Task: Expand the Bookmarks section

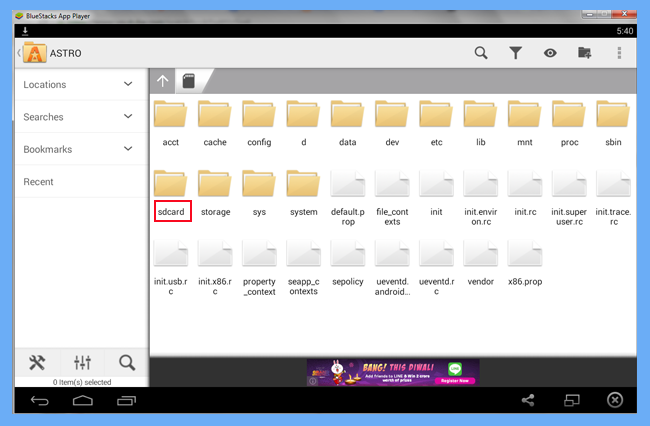Action: pyautogui.click(x=81, y=149)
